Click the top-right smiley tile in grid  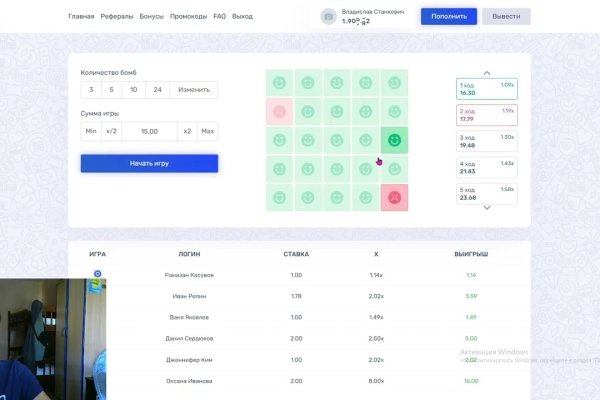pos(395,83)
